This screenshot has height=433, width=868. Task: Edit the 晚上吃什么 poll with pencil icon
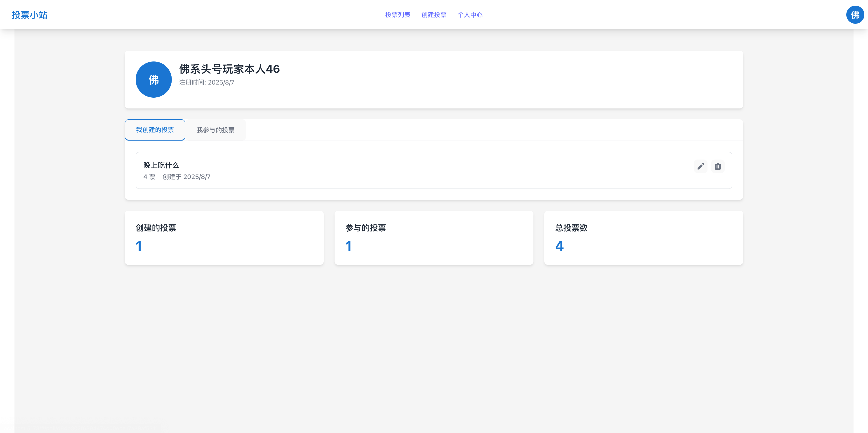(701, 167)
